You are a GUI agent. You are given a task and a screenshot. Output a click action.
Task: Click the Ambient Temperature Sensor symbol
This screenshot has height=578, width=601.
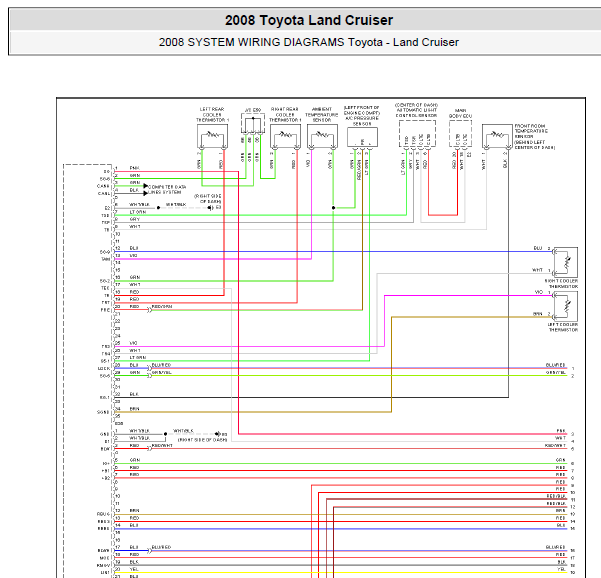click(x=322, y=136)
